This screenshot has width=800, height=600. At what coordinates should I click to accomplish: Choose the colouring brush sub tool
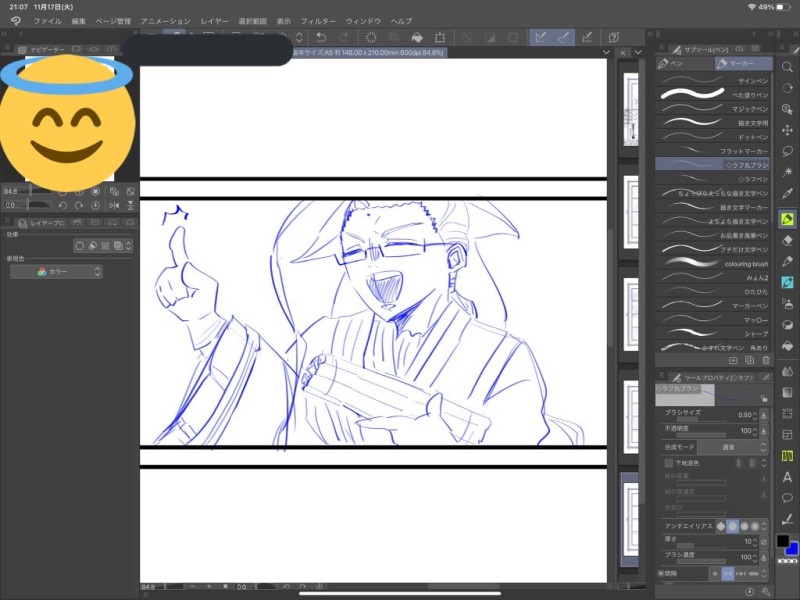point(713,263)
